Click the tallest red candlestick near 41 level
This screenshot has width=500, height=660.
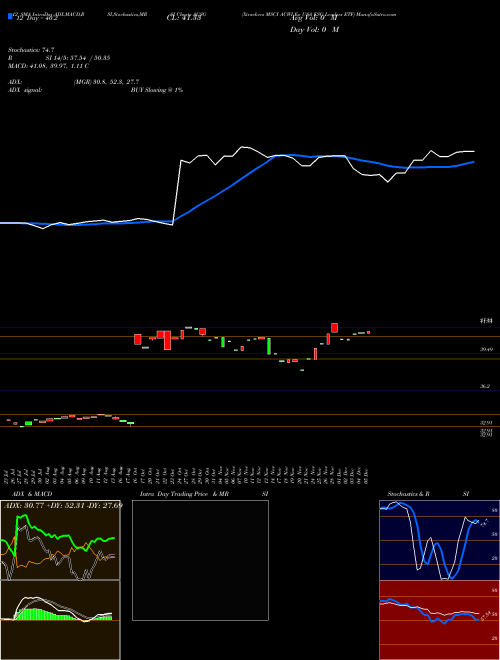167,340
